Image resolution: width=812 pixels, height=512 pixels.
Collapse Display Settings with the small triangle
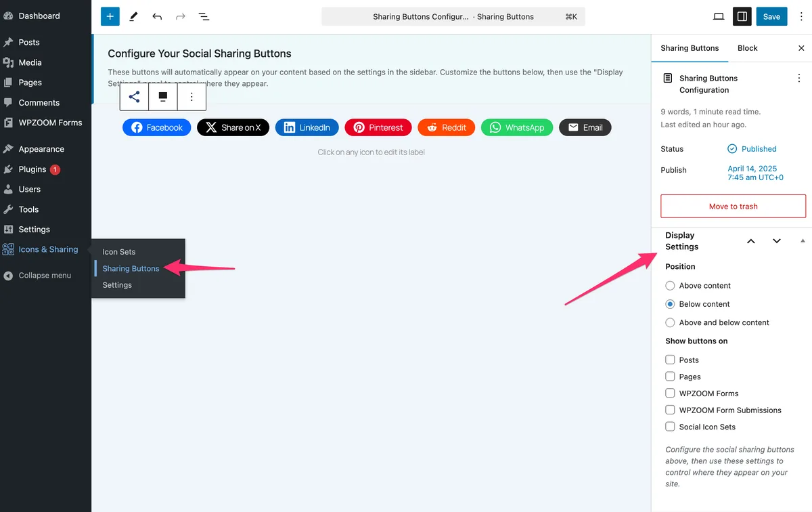click(803, 241)
